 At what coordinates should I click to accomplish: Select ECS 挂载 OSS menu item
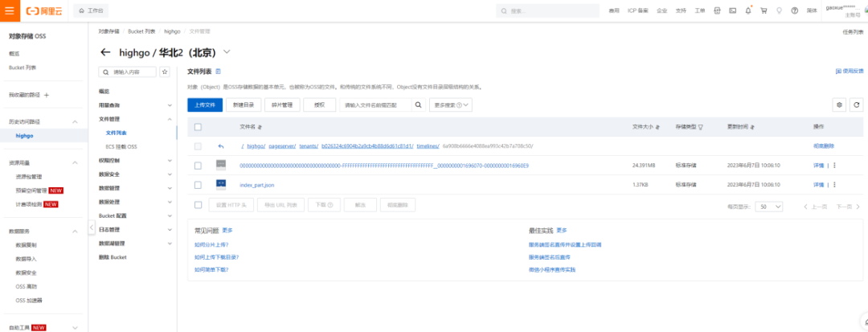[x=121, y=146]
